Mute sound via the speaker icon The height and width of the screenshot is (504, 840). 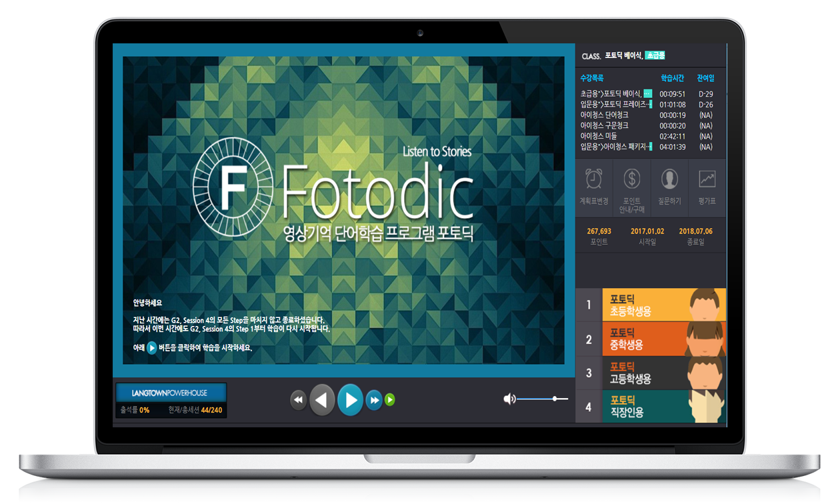pyautogui.click(x=509, y=399)
